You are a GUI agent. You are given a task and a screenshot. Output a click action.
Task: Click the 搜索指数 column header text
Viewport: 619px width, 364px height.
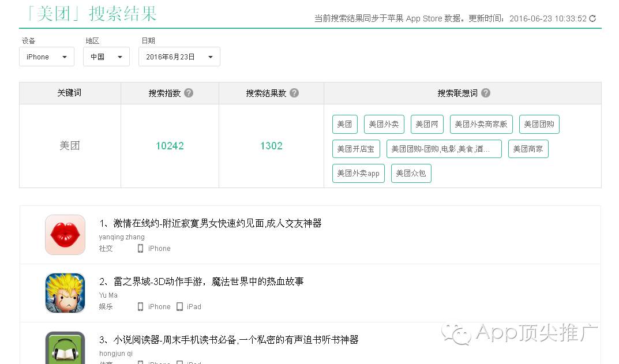(164, 93)
